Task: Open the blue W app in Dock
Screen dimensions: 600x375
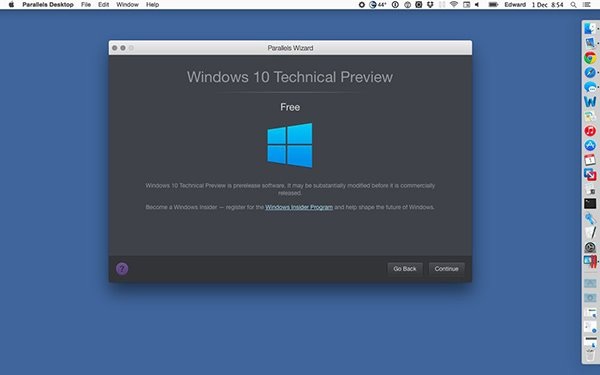Action: coord(590,101)
